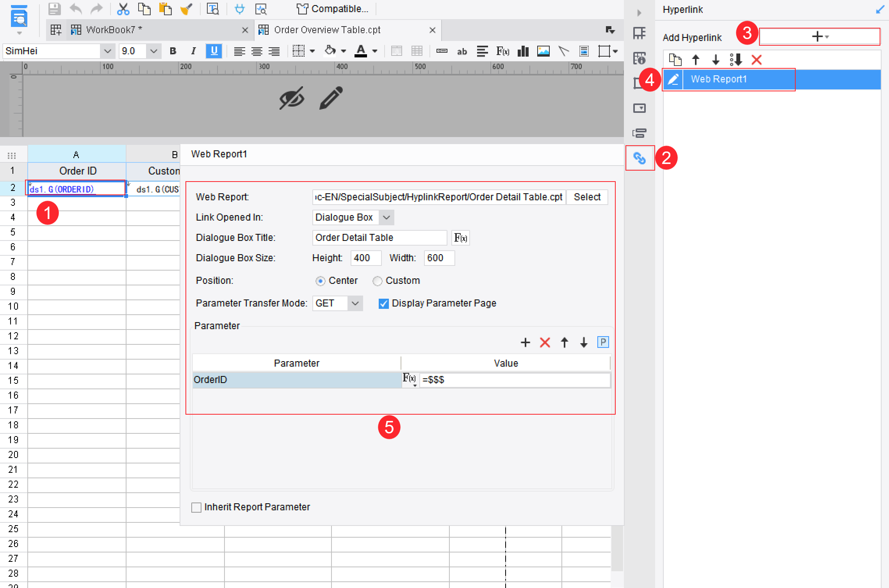
Task: Click the Redo arrow icon
Action: point(96,9)
